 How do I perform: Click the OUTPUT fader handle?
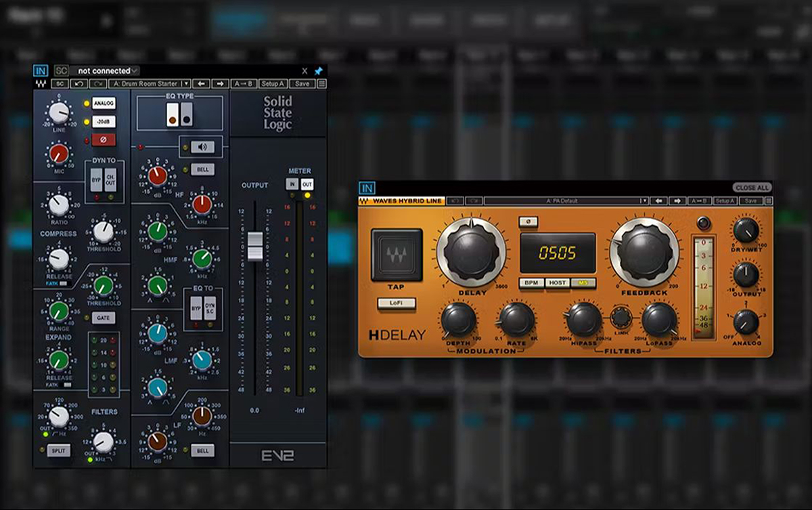tap(254, 245)
